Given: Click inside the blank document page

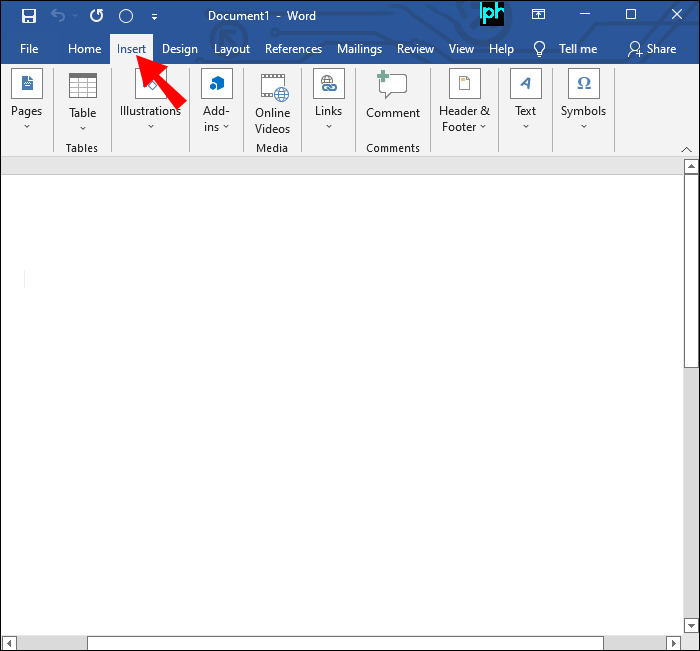Looking at the screenshot, I should click(342, 404).
